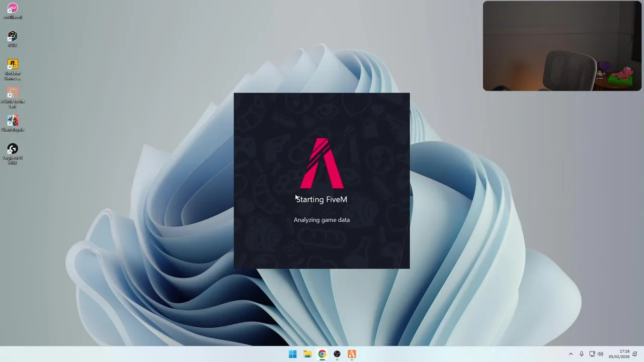Expand the hidden system tray icons chevron

coord(571,354)
